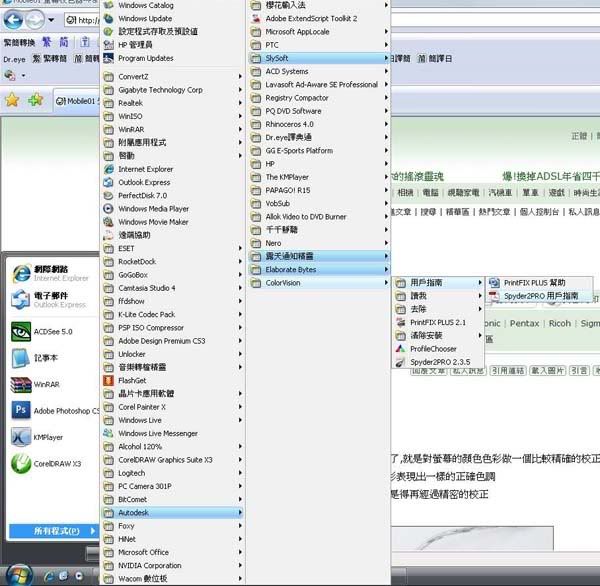Open Windows Update entry
The image size is (600, 586).
tap(173, 18)
